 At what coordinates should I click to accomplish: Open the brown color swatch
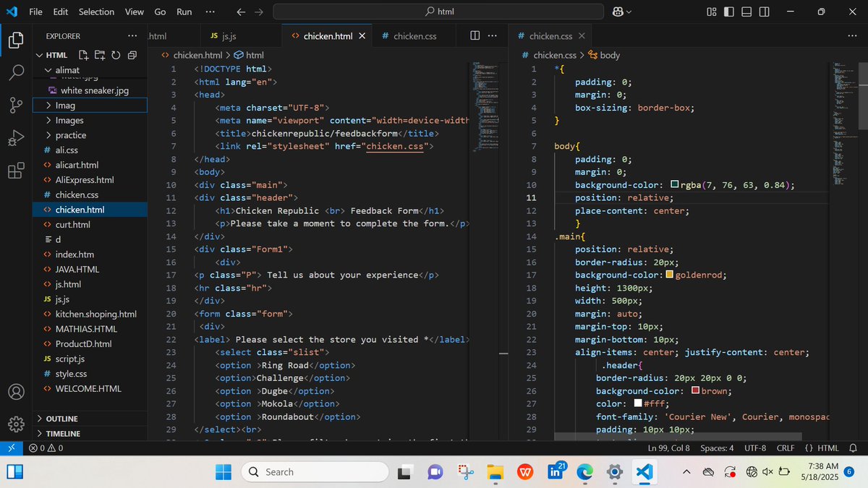pyautogui.click(x=695, y=391)
